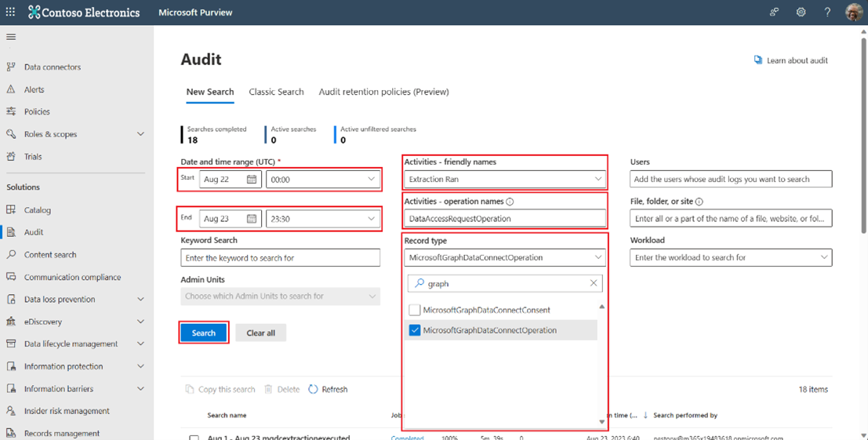This screenshot has height=440, width=868.
Task: Click the Communication compliance icon
Action: point(10,277)
